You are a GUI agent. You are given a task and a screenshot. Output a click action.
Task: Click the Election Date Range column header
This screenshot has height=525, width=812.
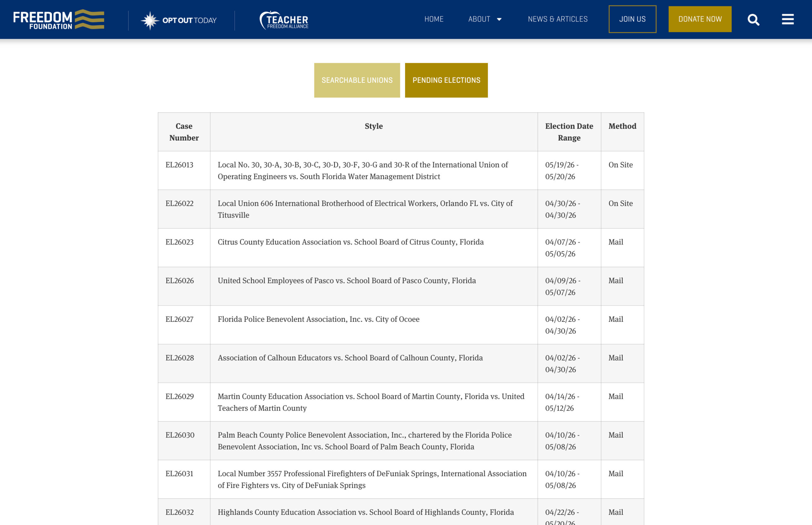coord(569,132)
